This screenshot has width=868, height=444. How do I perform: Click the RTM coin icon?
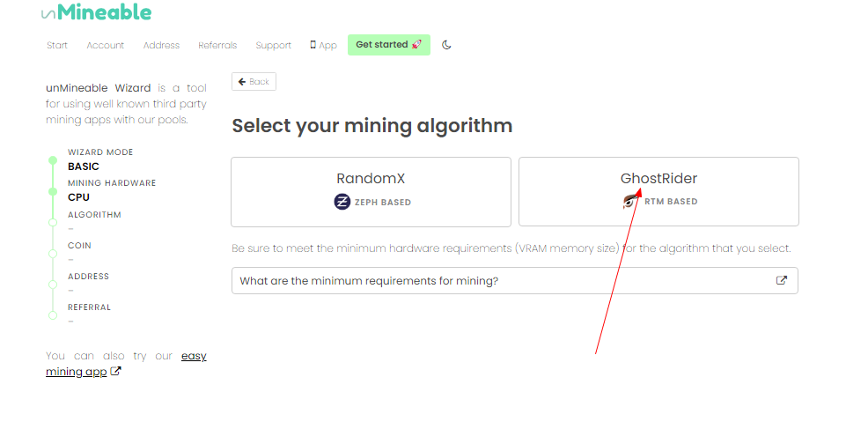[629, 202]
